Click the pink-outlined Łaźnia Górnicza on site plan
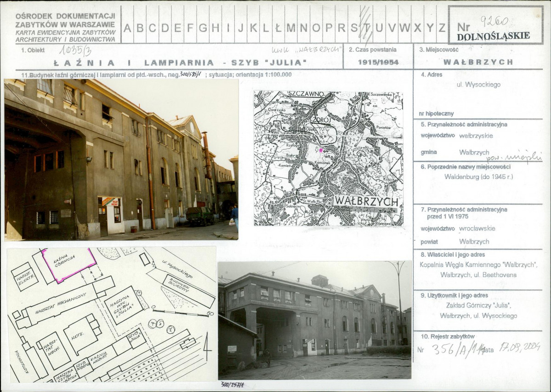Viewport: 551px width, 392px height. pos(69,265)
